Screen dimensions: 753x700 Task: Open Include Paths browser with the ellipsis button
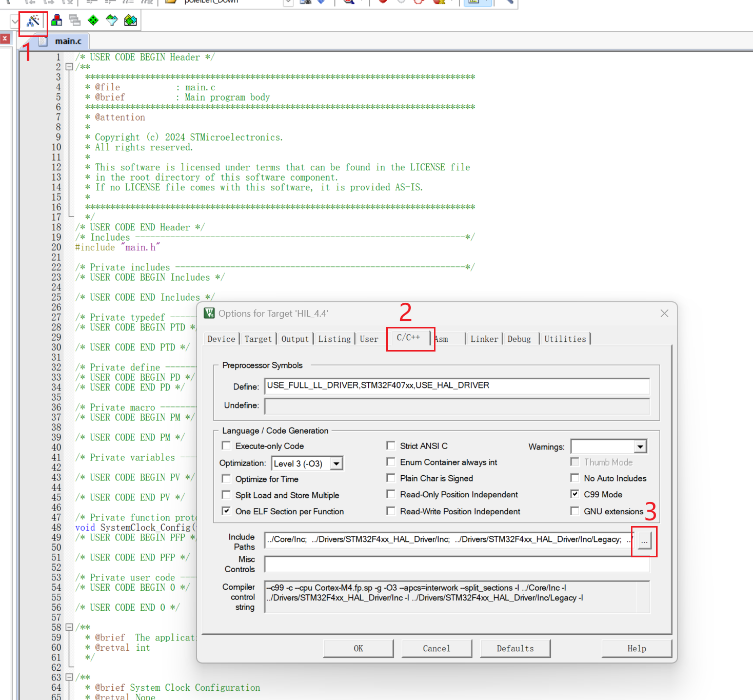point(644,541)
